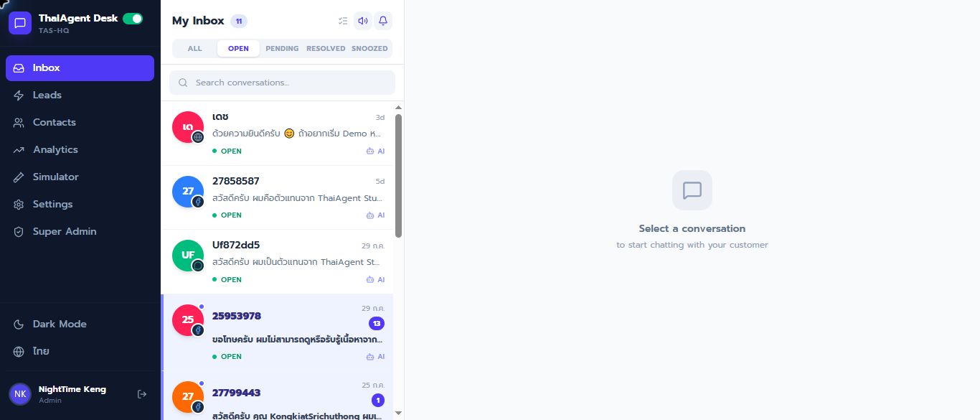
Task: Click the inbox count badge 11
Action: click(x=239, y=21)
